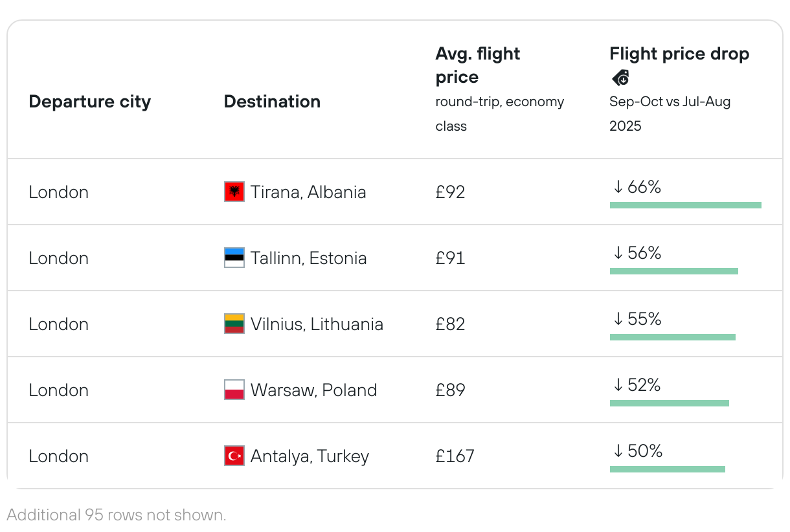Click the Lithuania flag icon

[234, 324]
